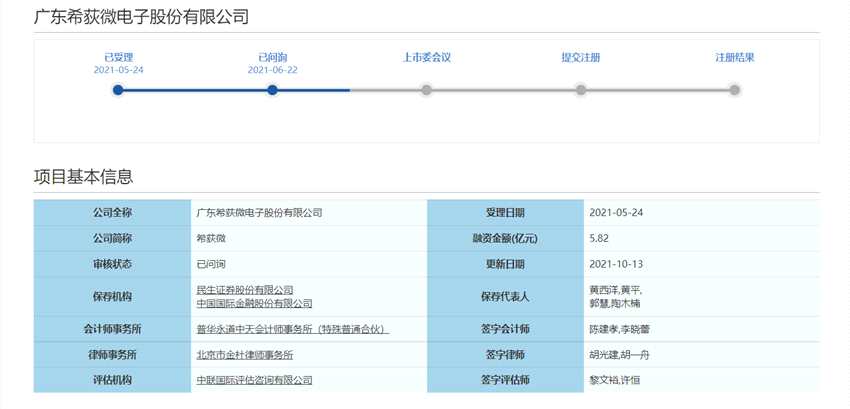Open the 普华永道中天会计师事务所 link
This screenshot has height=409, width=850.
(x=293, y=329)
